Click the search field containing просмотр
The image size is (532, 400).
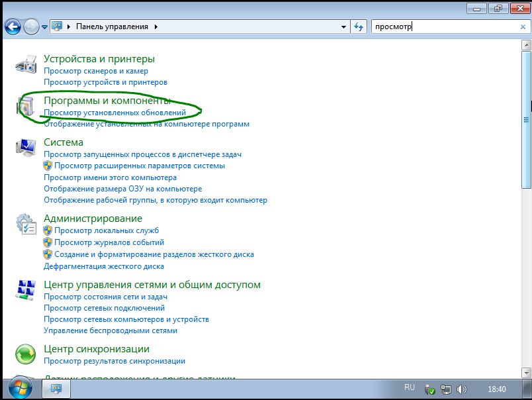tap(443, 27)
